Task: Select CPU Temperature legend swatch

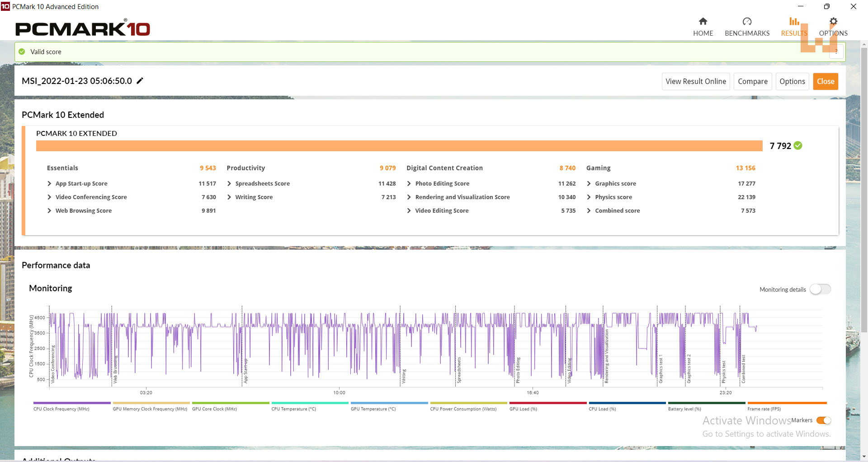Action: point(310,403)
